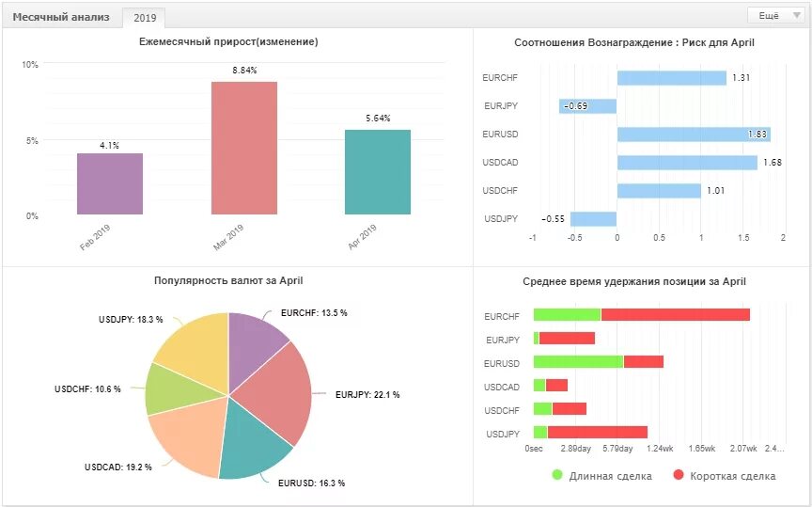This screenshot has height=507, width=812.
Task: Click the Ежемесячный прирост(изменение) chart title
Action: [228, 41]
